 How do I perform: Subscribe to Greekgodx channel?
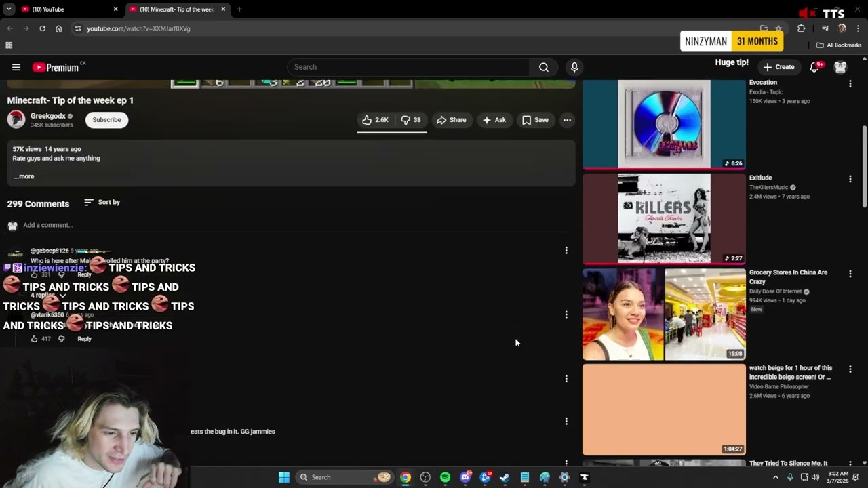[106, 120]
